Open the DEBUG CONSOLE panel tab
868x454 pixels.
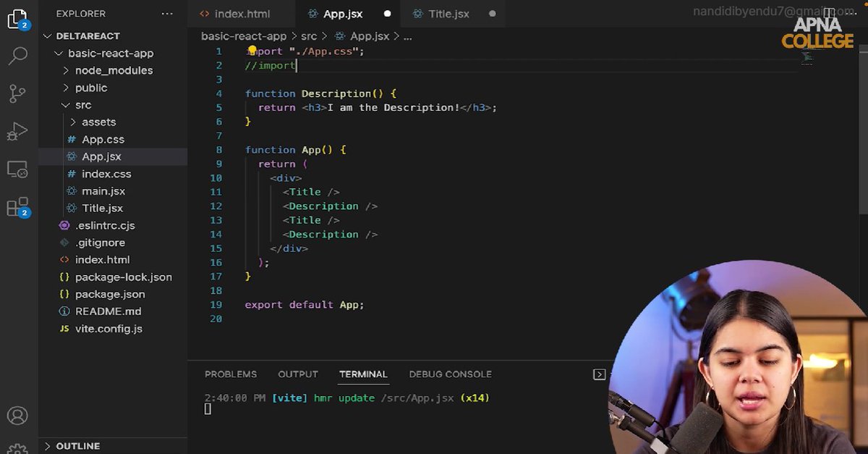click(450, 374)
